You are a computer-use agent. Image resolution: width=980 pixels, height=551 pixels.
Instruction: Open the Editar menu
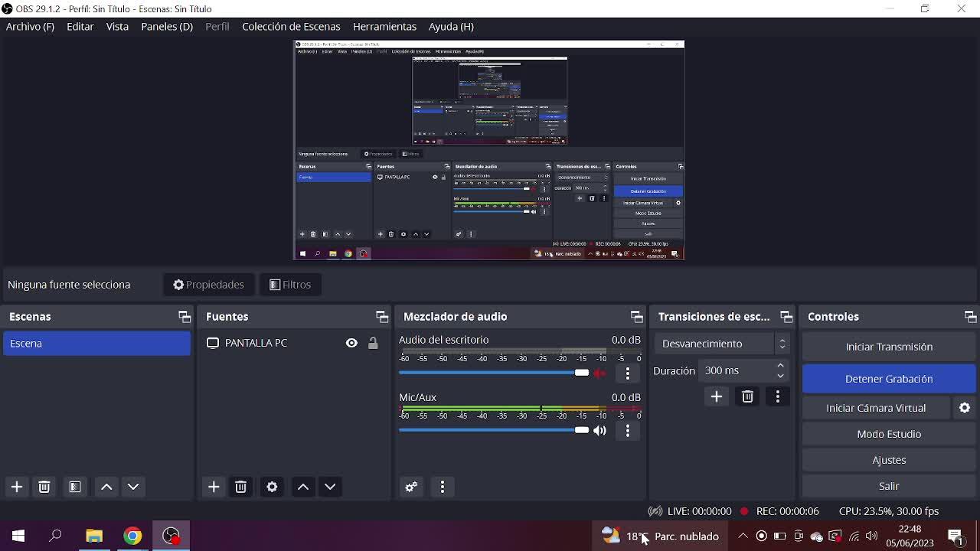click(80, 27)
